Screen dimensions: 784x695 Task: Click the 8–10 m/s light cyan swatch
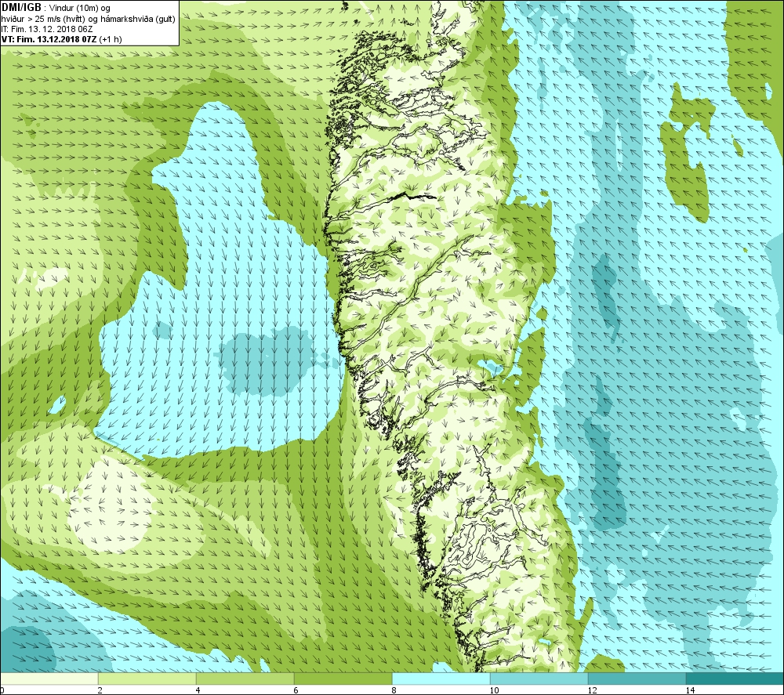441,679
